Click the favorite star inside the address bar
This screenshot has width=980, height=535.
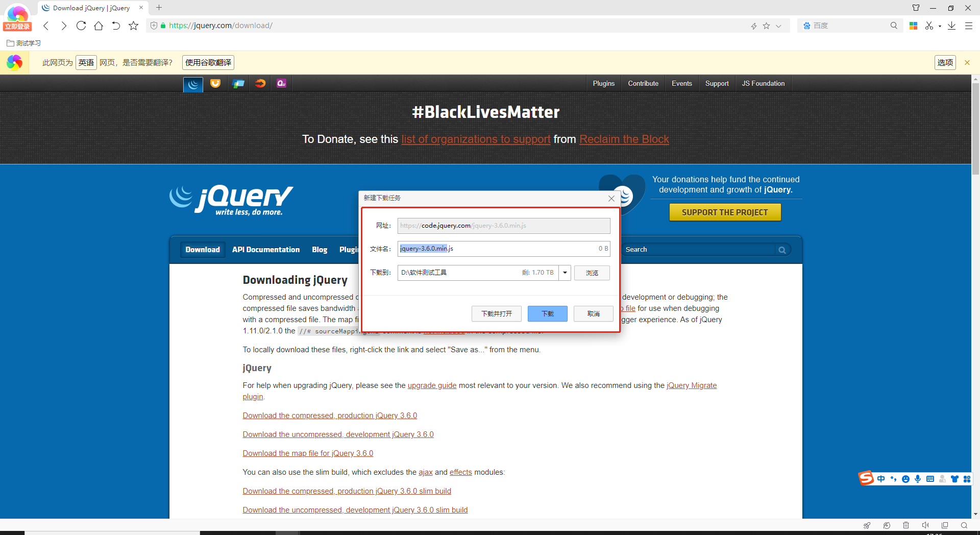click(x=766, y=26)
